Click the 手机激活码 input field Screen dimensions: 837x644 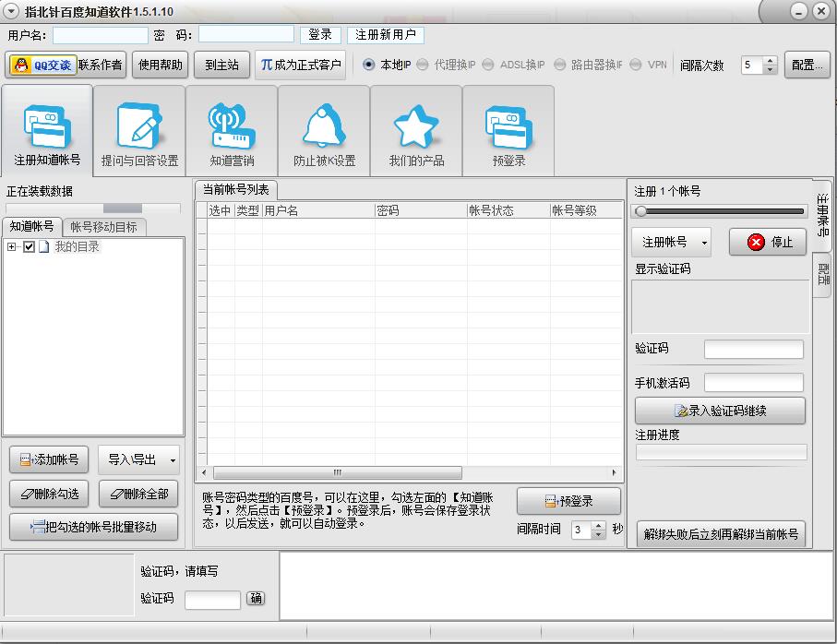(x=754, y=383)
